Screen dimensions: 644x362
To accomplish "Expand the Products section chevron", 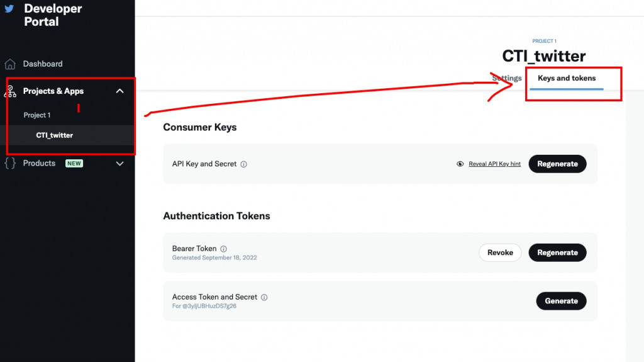I will (120, 164).
